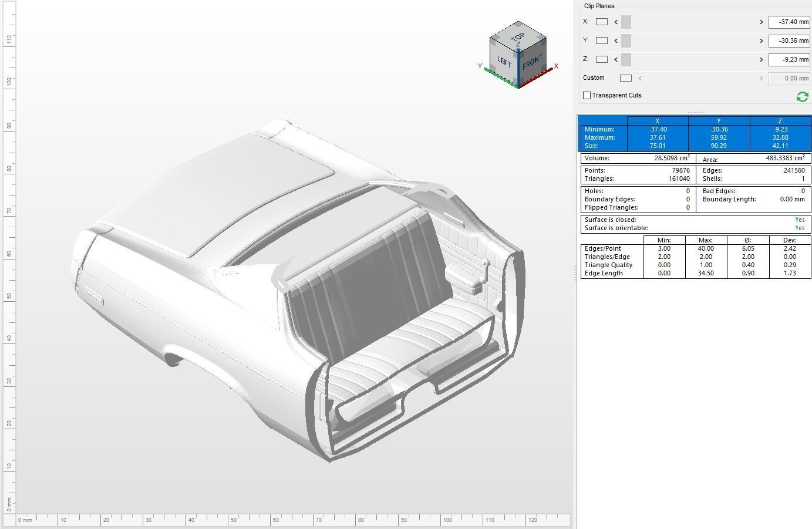Click the Z value field showing -9.23 mm
This screenshot has width=812, height=529.
[x=789, y=59]
